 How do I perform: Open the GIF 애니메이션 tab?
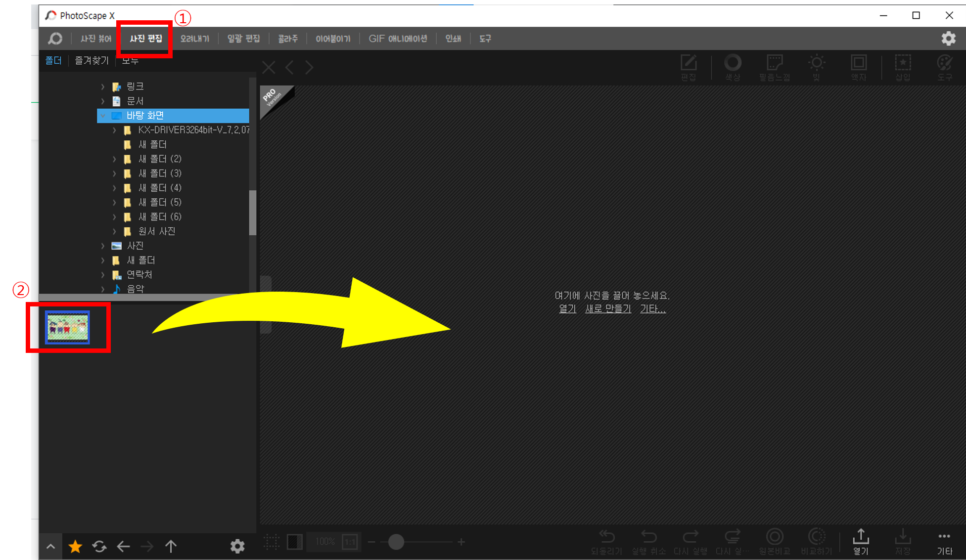[398, 39]
